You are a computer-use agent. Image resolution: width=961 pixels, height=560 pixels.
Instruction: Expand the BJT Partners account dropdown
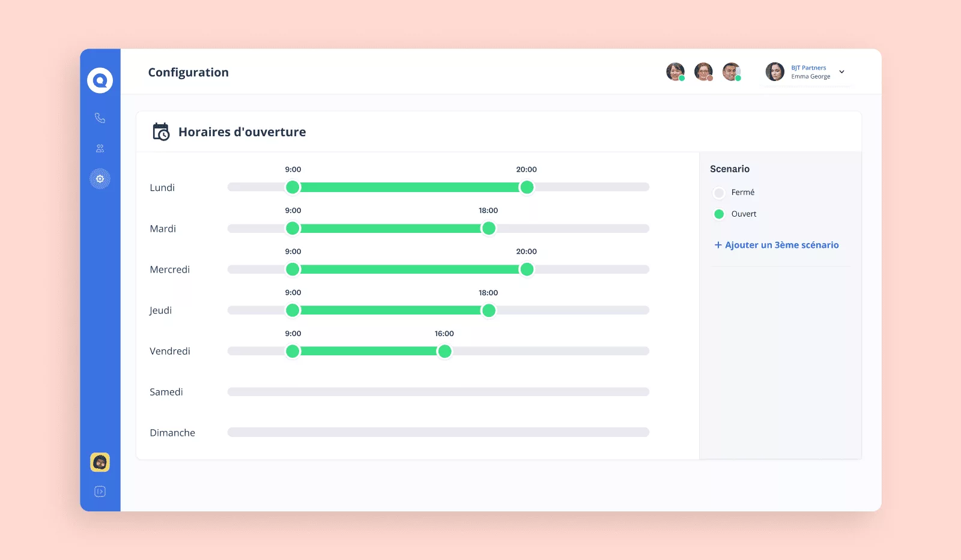pos(841,72)
